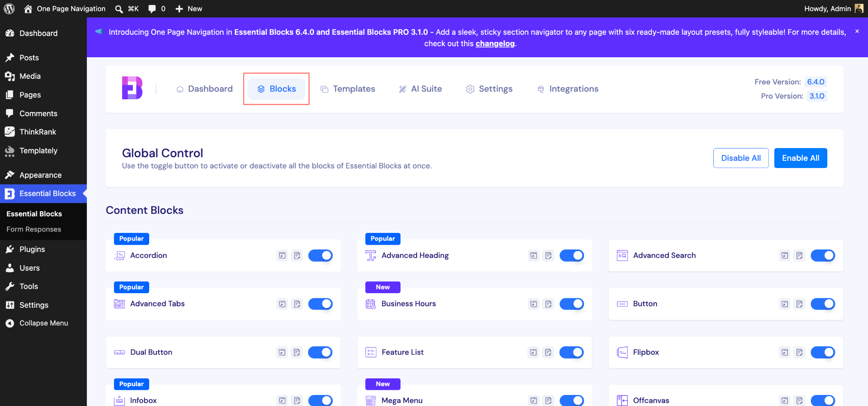Click Collapse Menu in the sidebar

point(43,323)
